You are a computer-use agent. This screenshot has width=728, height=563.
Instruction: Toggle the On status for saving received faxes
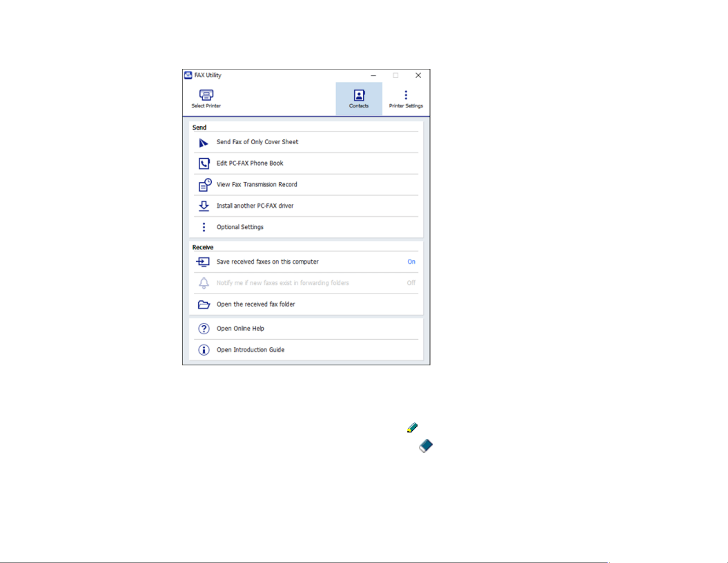[x=411, y=262]
